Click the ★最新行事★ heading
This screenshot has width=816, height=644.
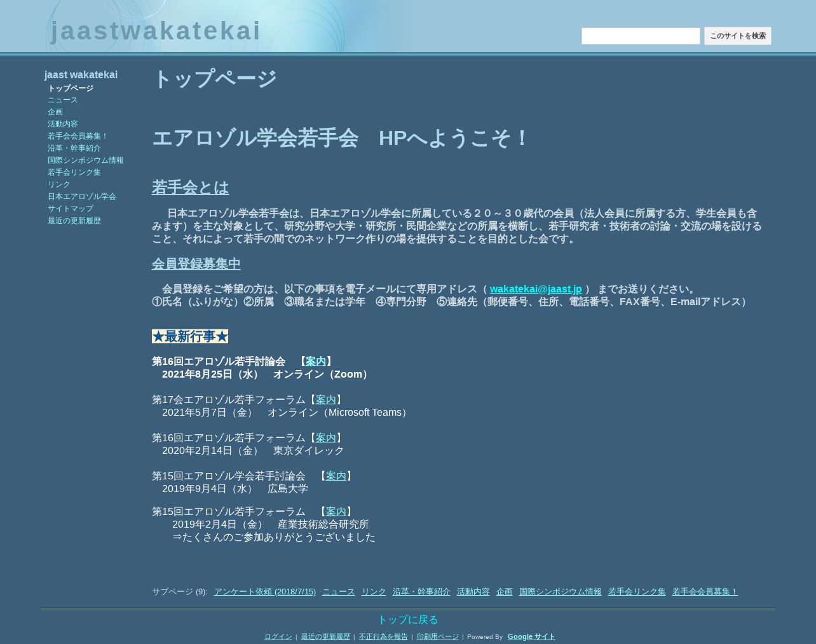(x=190, y=336)
